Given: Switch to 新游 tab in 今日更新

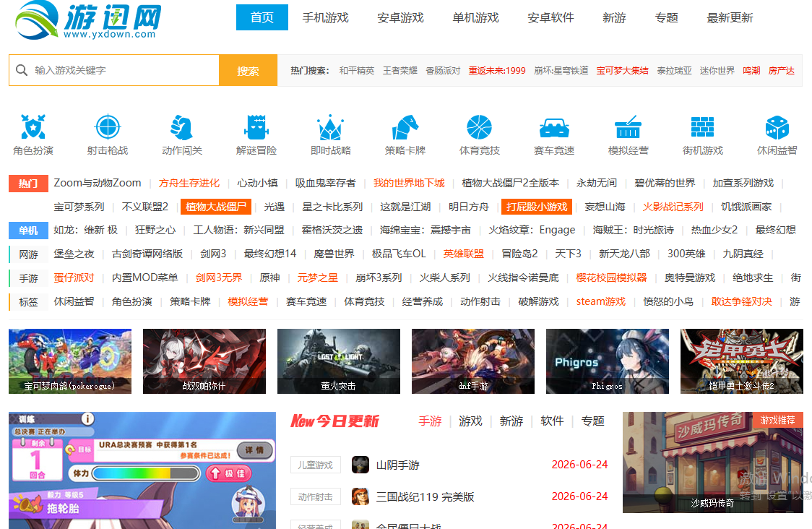Looking at the screenshot, I should pos(511,421).
